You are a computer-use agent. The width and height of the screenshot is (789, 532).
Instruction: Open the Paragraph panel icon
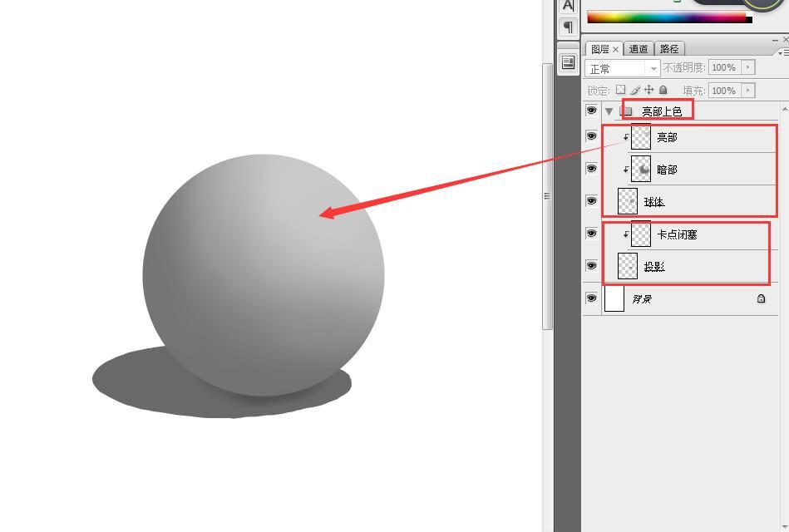click(568, 27)
